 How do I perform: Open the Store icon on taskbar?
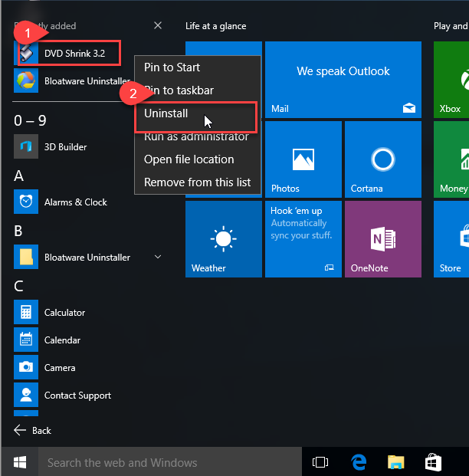[x=434, y=462]
